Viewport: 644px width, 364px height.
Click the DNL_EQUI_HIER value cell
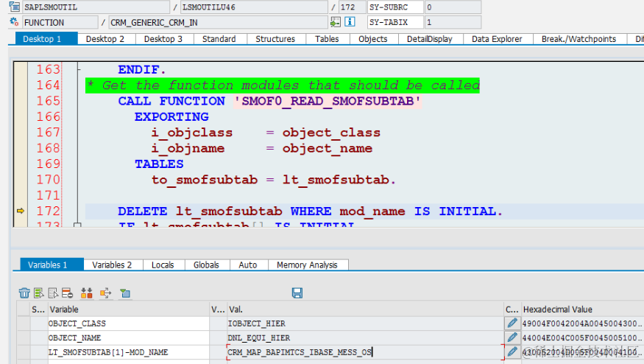(365, 337)
